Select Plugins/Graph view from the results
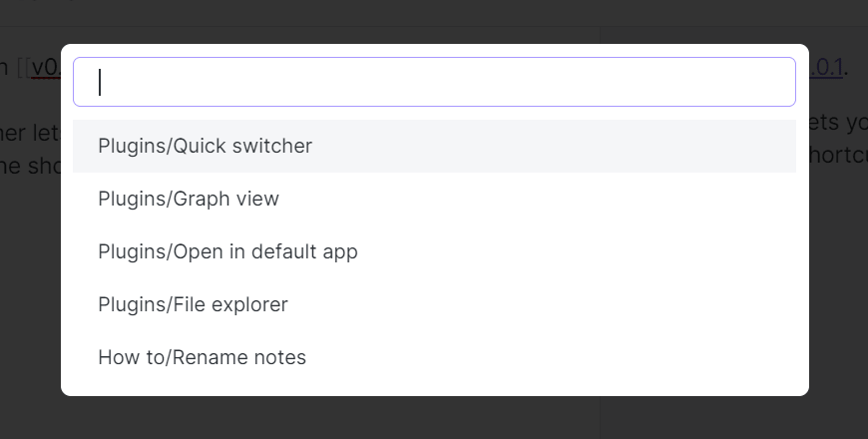The width and height of the screenshot is (868, 439). 189,200
